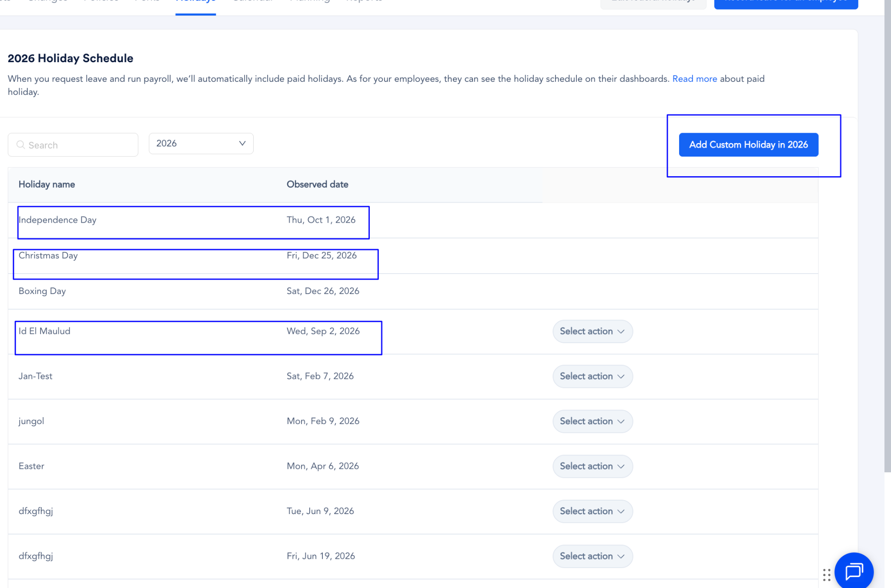Select the Boxing Day holiday name
The height and width of the screenshot is (588, 891).
pos(42,291)
